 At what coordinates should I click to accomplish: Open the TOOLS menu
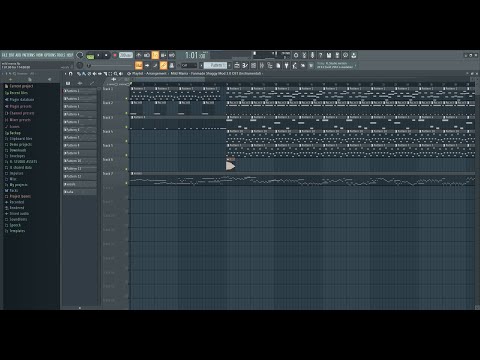(61, 55)
